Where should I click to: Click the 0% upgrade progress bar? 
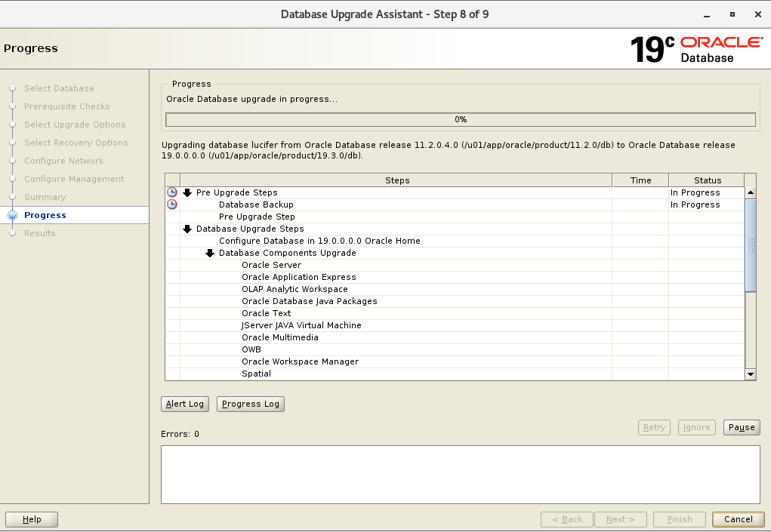[x=460, y=119]
